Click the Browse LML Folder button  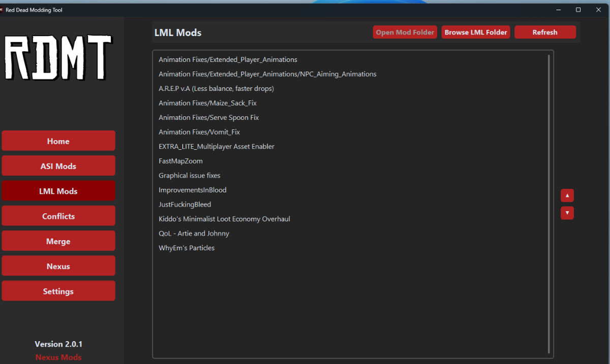pos(475,32)
